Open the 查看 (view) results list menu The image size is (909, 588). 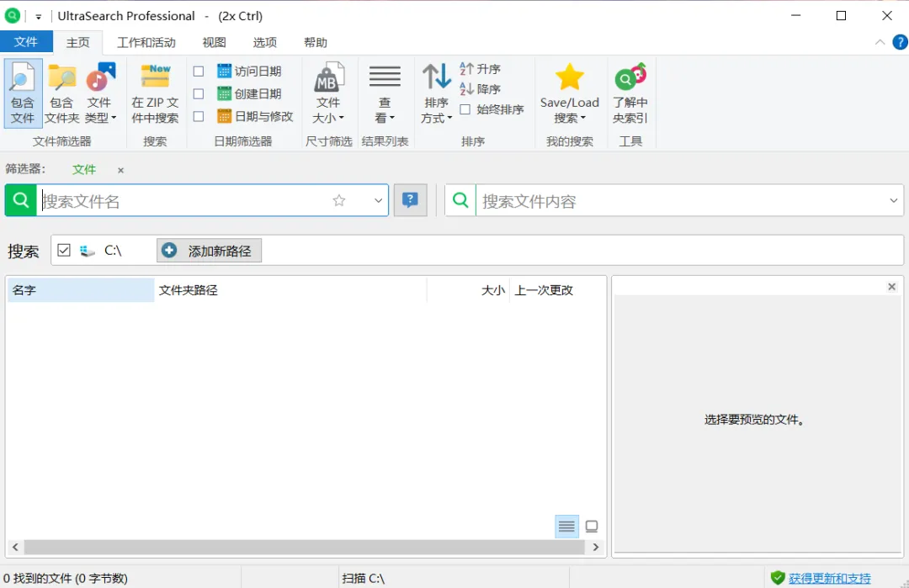(385, 93)
